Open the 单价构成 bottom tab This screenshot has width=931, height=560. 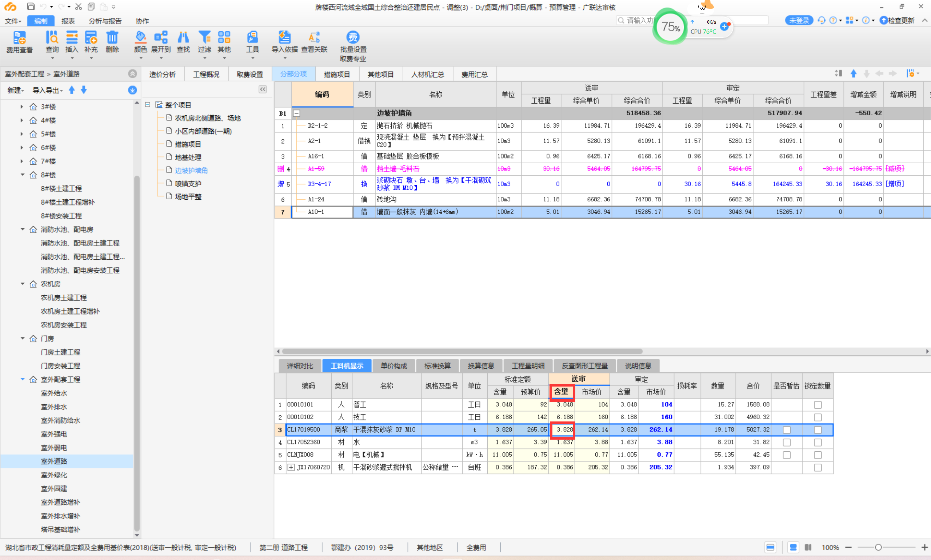(x=393, y=366)
